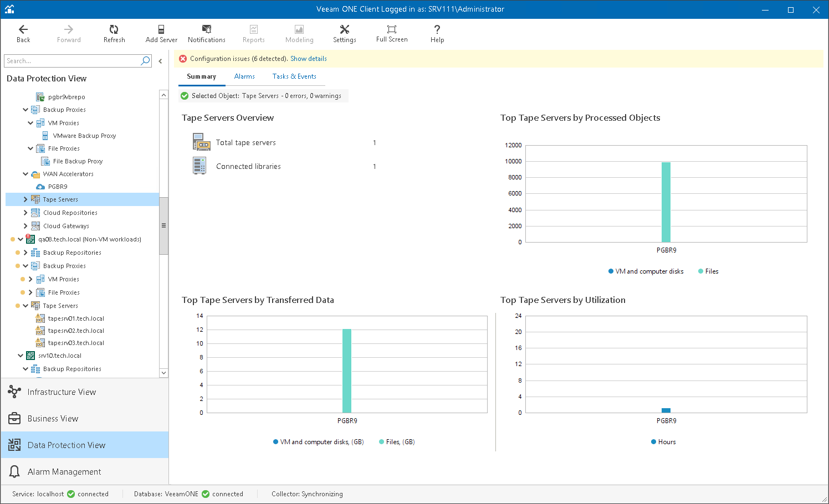Click the srv10.tech.local server icon
The height and width of the screenshot is (504, 829).
point(30,356)
